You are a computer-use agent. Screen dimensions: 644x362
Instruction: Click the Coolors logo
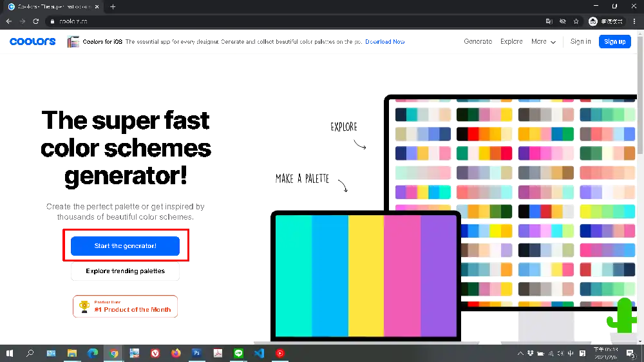[x=32, y=41]
